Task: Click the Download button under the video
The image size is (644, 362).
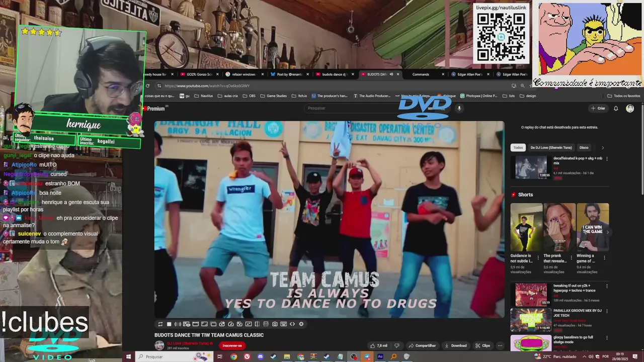Action: pos(455,346)
